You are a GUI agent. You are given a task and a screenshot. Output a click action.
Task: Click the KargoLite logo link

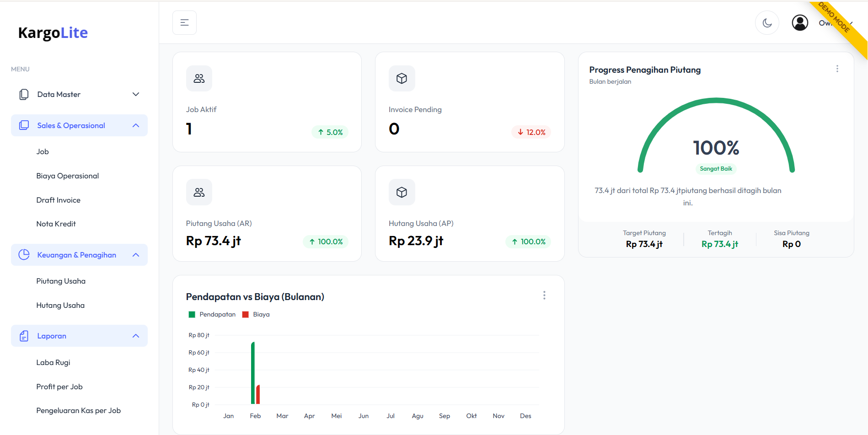tap(53, 33)
